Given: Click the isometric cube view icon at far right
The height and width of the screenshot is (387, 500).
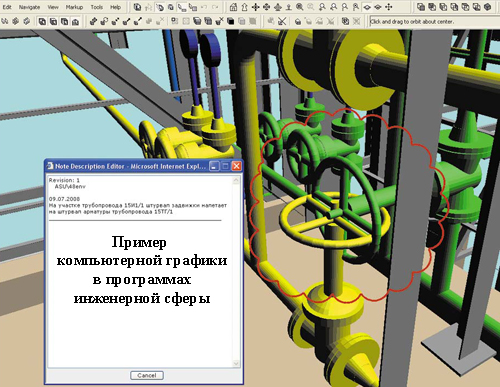Looking at the screenshot, I should click(x=488, y=7).
